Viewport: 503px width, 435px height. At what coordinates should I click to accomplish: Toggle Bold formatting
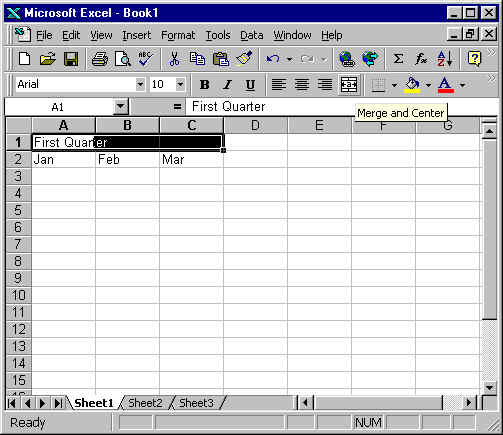(x=204, y=85)
